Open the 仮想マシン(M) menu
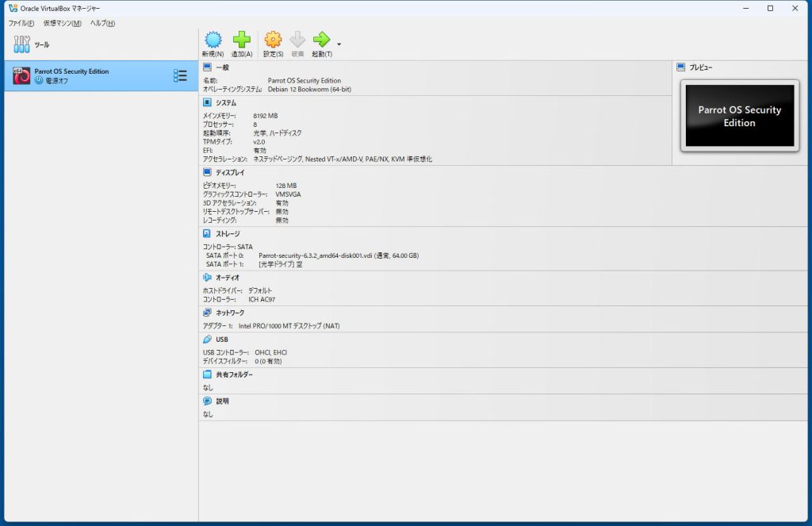The height and width of the screenshot is (526, 812). click(x=62, y=23)
